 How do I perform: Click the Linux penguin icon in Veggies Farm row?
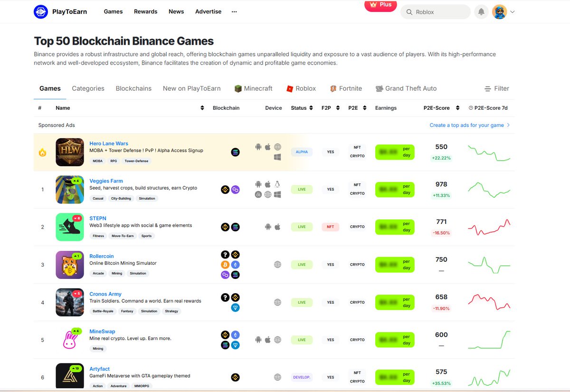click(278, 184)
